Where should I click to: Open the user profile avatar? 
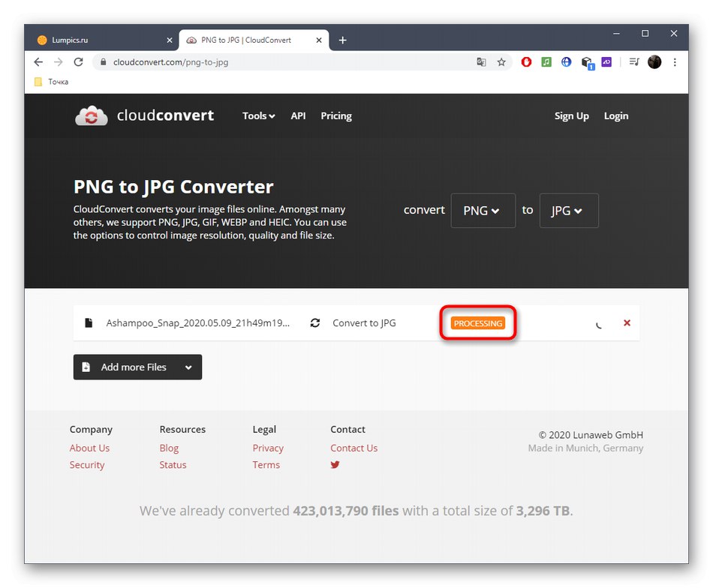654,61
